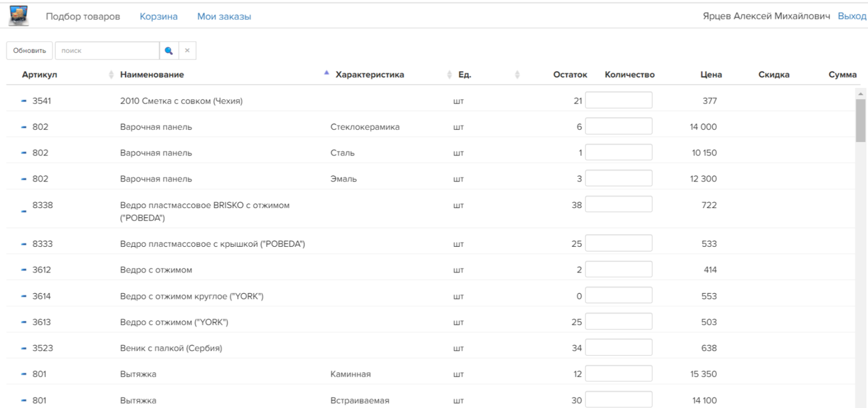Click the dash icon beside article 8333
868x408 pixels.
tap(24, 244)
